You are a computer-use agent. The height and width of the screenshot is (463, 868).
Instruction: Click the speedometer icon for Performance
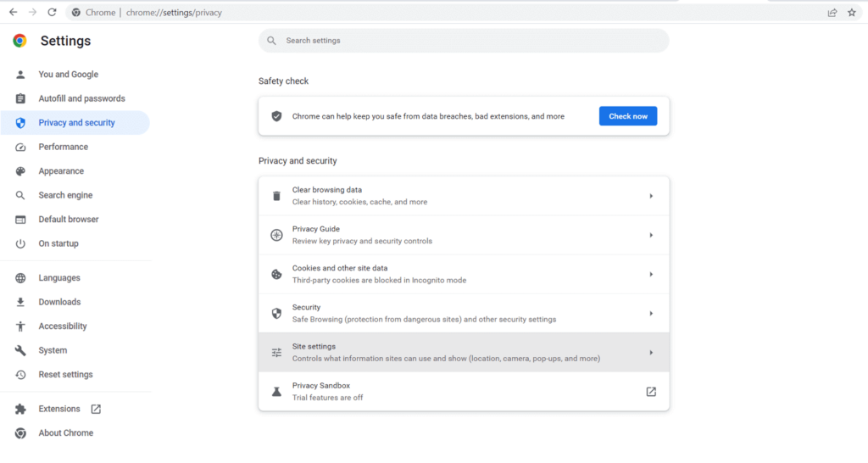(20, 147)
